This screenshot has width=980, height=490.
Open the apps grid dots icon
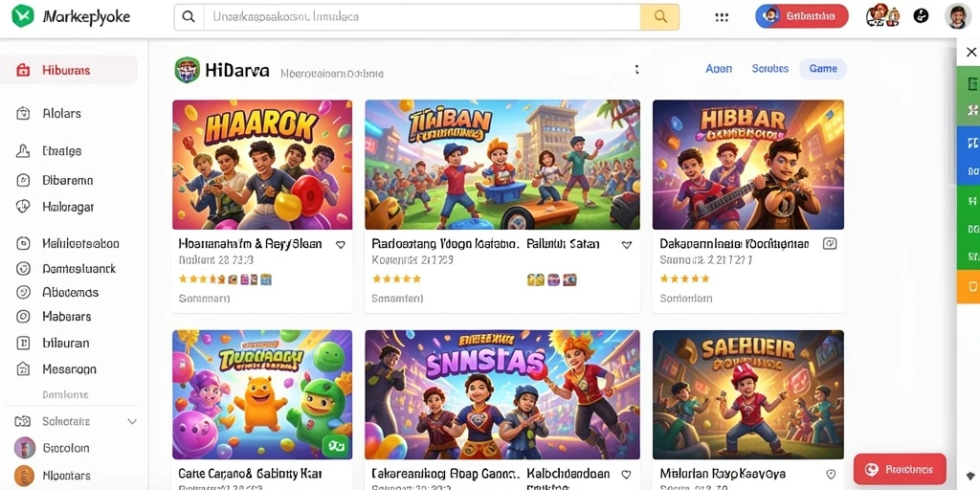[722, 17]
